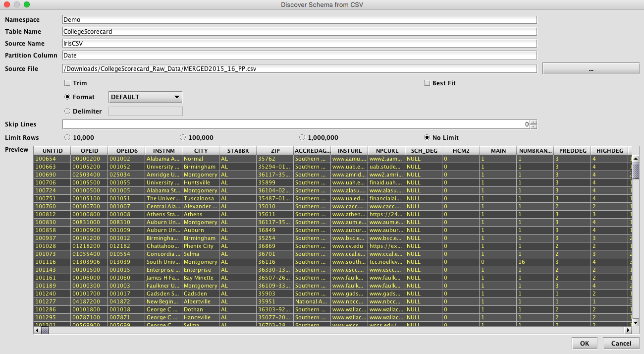644x354 pixels.
Task: Enable the Best Fit checkbox
Action: 427,83
